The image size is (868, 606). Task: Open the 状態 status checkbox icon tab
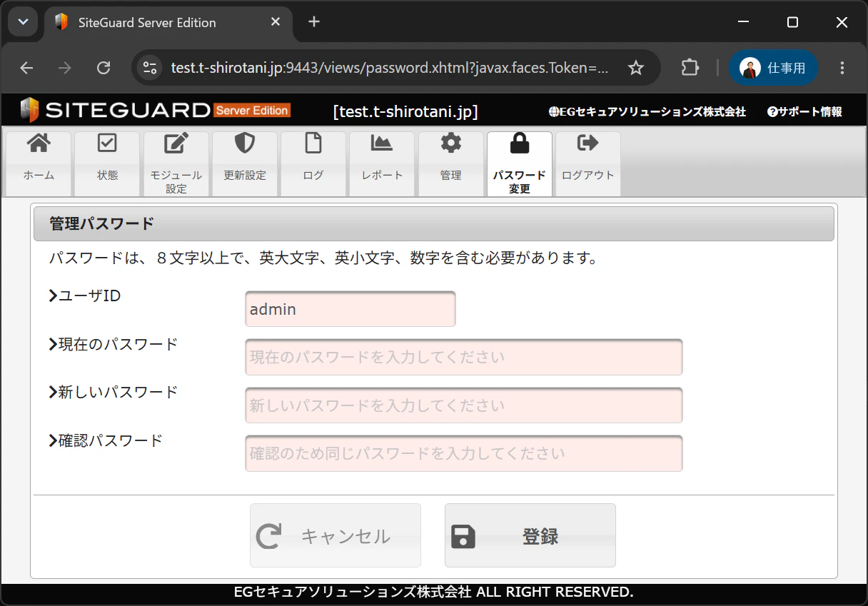tap(107, 163)
